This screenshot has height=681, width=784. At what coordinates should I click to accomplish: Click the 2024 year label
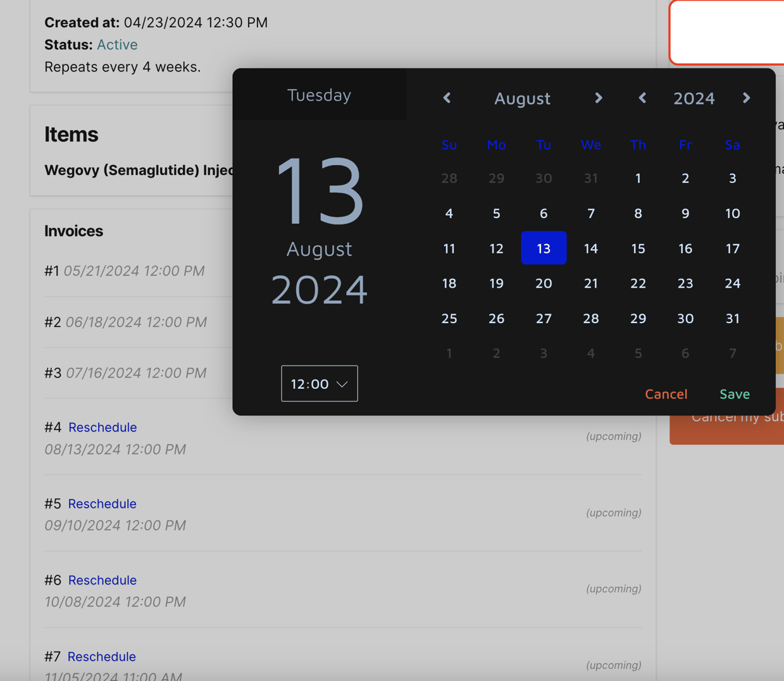point(694,99)
